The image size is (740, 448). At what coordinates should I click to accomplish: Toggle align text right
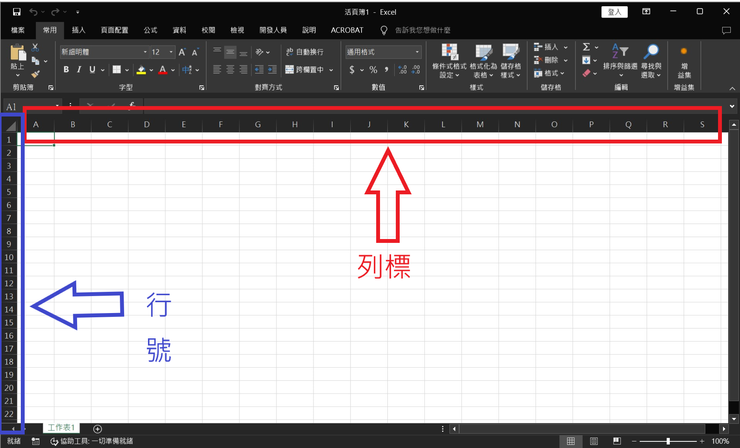243,70
